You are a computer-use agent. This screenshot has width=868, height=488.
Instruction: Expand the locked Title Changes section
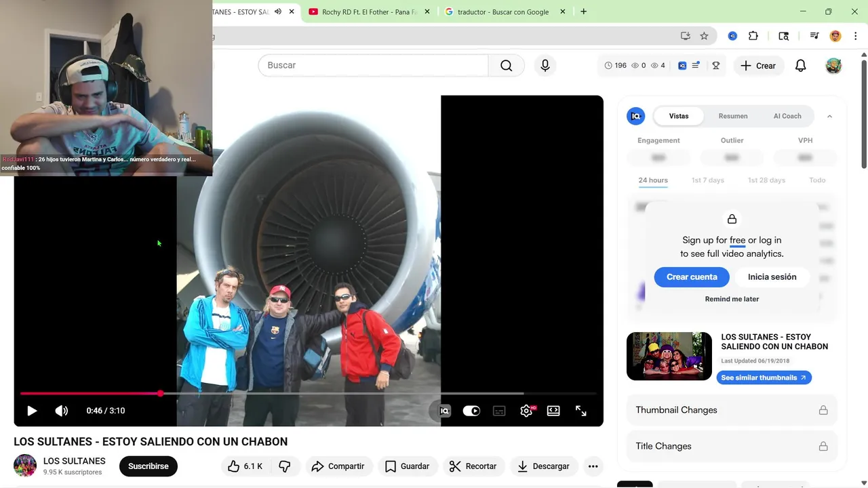click(732, 446)
